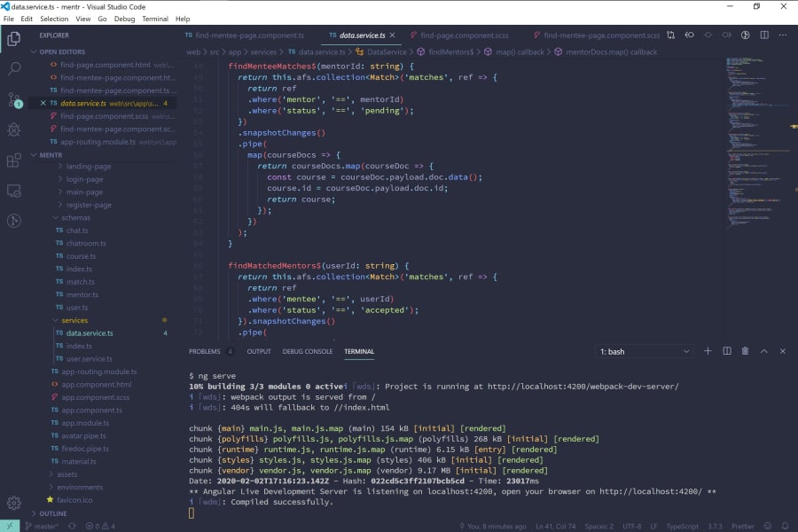Open the Debug menu
Image resolution: width=798 pixels, height=532 pixels.
click(125, 19)
